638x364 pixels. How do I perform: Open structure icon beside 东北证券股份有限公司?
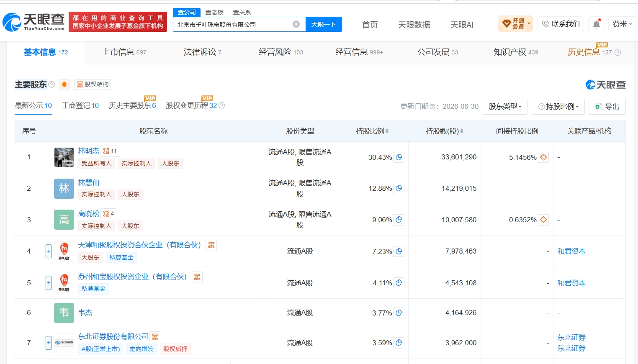(x=155, y=337)
